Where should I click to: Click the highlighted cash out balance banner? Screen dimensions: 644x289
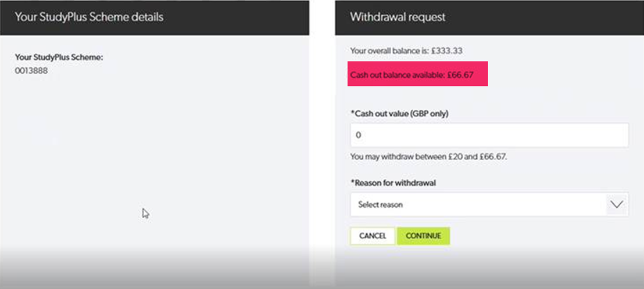click(x=418, y=74)
